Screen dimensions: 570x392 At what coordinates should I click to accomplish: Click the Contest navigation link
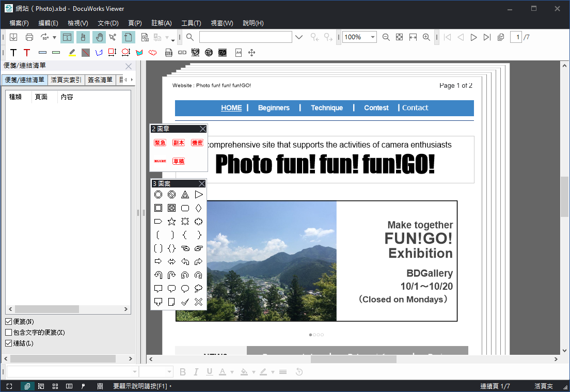coord(376,107)
